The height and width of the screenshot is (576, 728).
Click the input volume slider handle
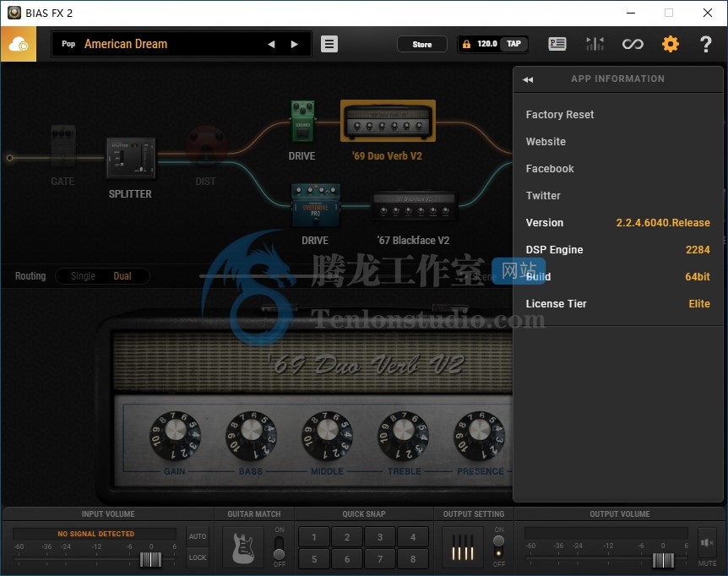coord(151,560)
